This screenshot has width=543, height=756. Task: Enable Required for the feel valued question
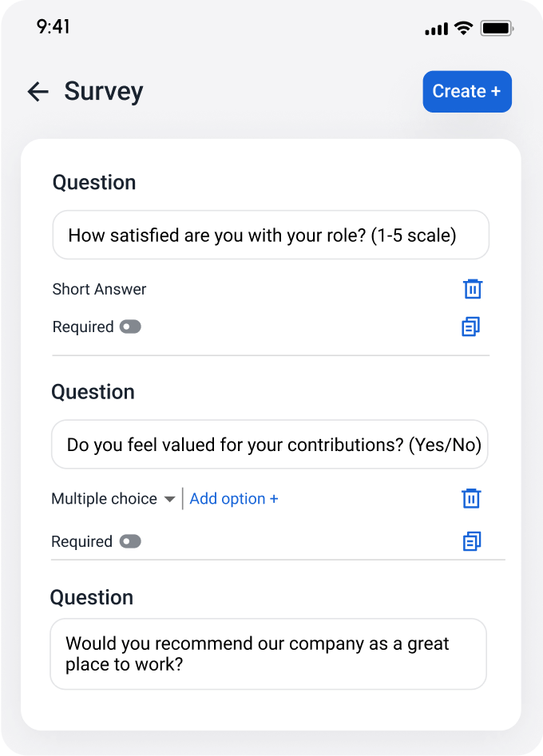point(130,541)
